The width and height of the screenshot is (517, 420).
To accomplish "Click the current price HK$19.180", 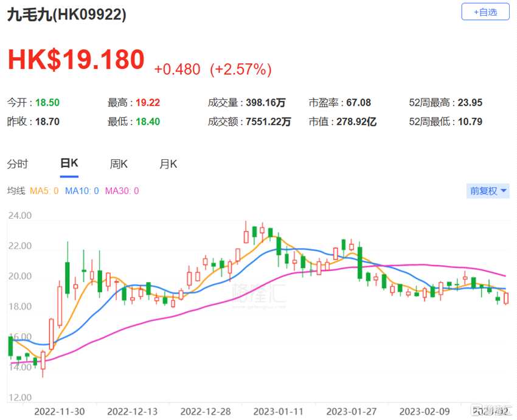I will click(76, 60).
